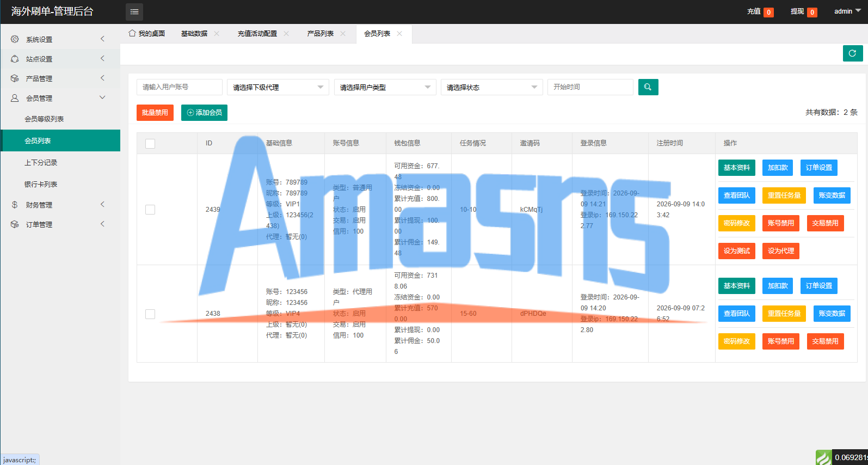Click 设为测试 for member 2439
Viewport: 868px width, 465px height.
pyautogui.click(x=737, y=251)
